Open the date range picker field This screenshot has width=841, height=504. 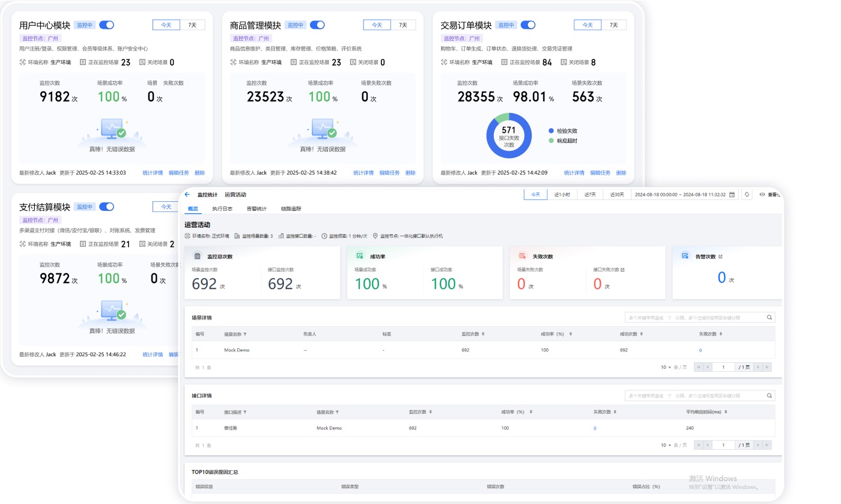(x=684, y=195)
